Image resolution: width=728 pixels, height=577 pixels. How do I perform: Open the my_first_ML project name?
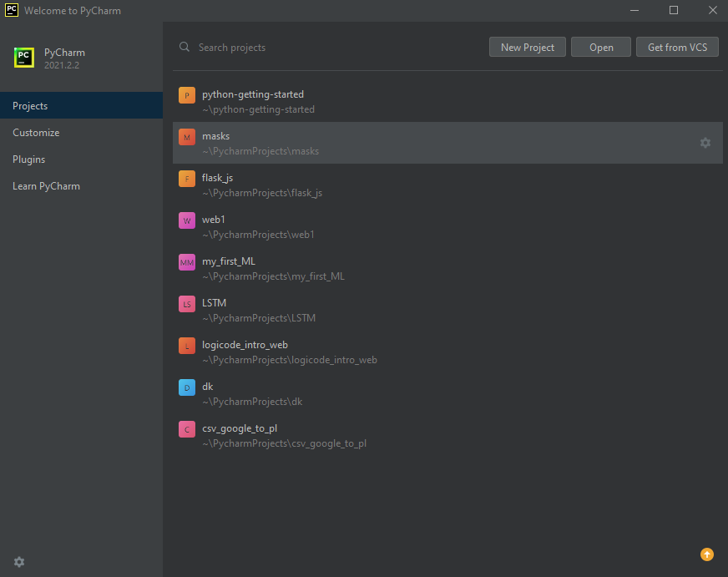click(229, 261)
